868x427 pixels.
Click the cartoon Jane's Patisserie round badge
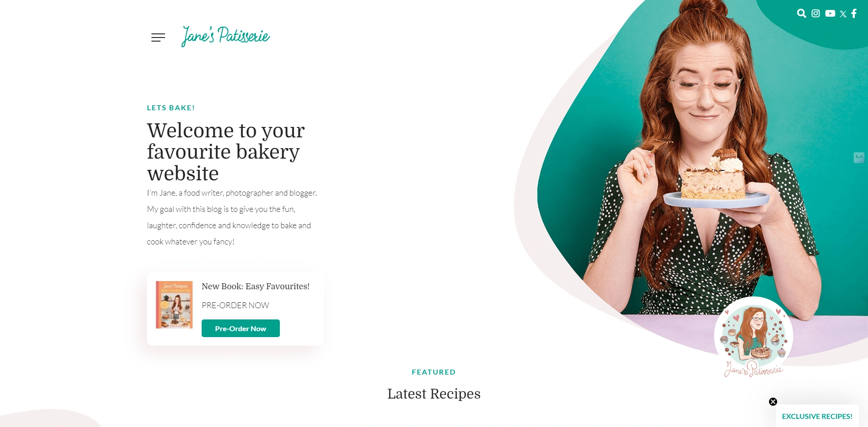[754, 337]
